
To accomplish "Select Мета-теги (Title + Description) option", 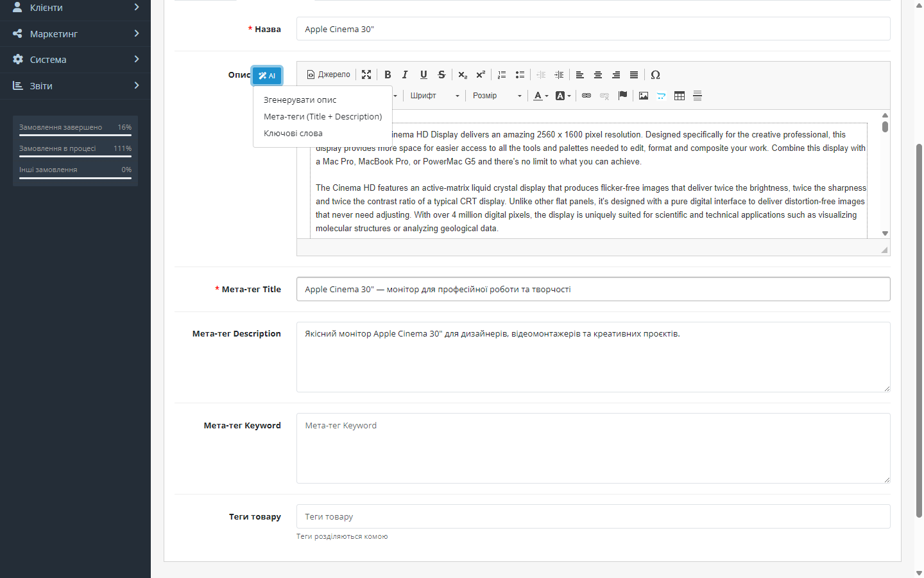I will pyautogui.click(x=323, y=117).
